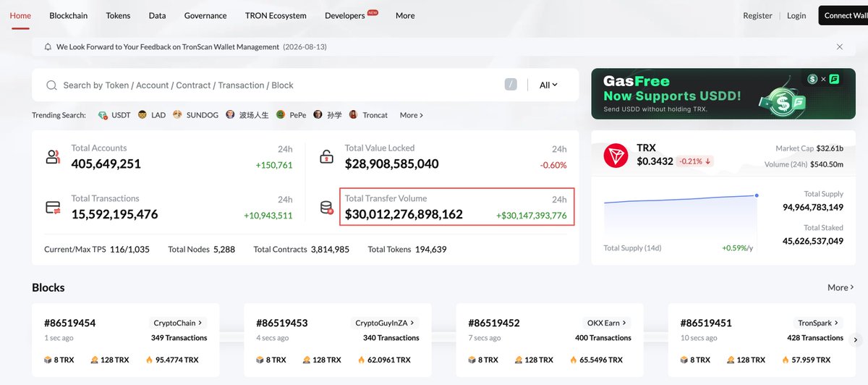
Task: Open block #86519451
Action: [x=706, y=323]
